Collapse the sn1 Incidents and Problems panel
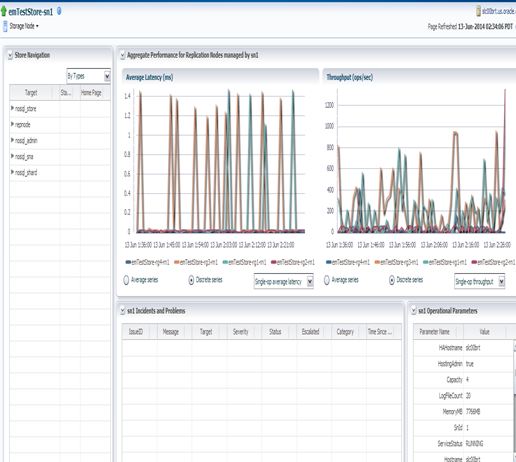516x462 pixels. [x=123, y=311]
